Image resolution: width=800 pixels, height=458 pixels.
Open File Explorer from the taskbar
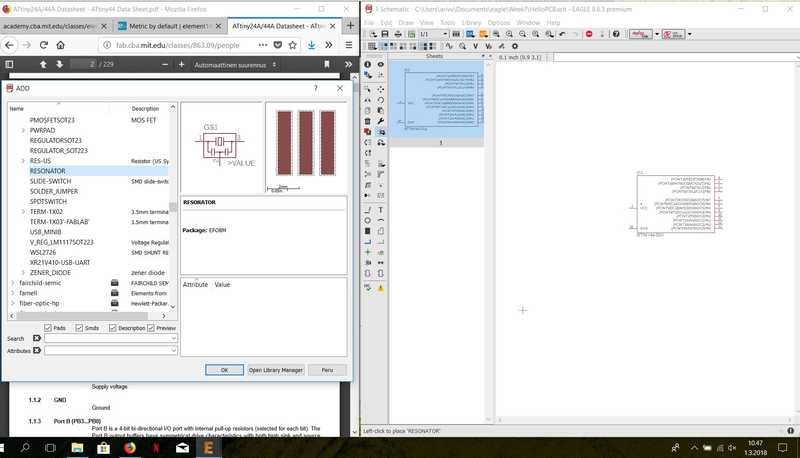pyautogui.click(x=77, y=448)
